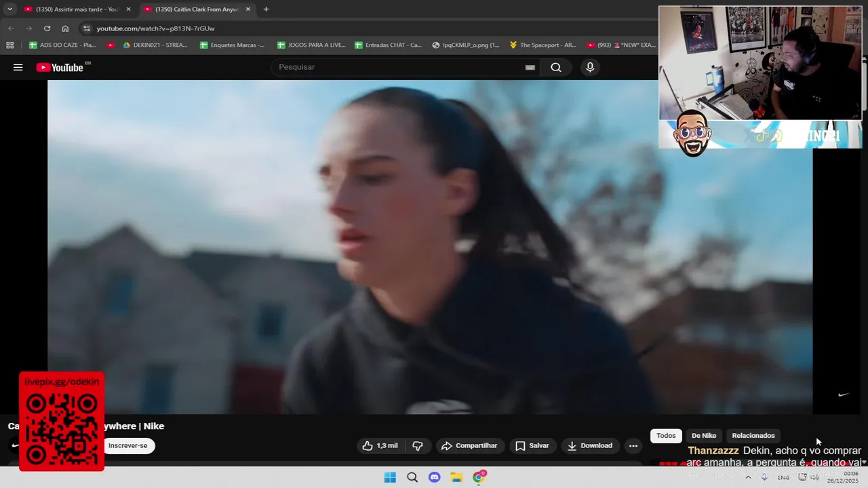Open more actions three-dot menu
868x488 pixels.
click(633, 445)
